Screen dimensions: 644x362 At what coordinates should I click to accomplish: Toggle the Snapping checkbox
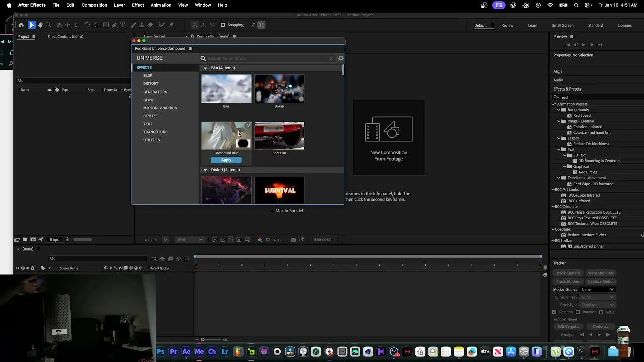[223, 25]
